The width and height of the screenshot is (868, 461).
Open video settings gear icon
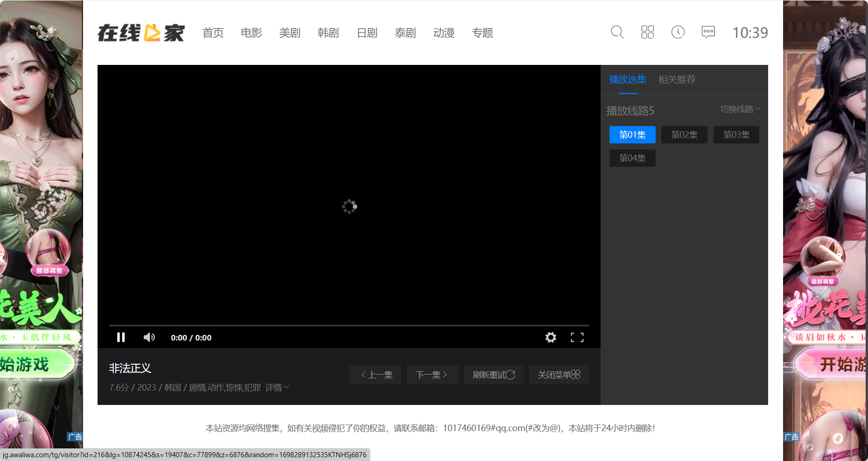pyautogui.click(x=551, y=337)
